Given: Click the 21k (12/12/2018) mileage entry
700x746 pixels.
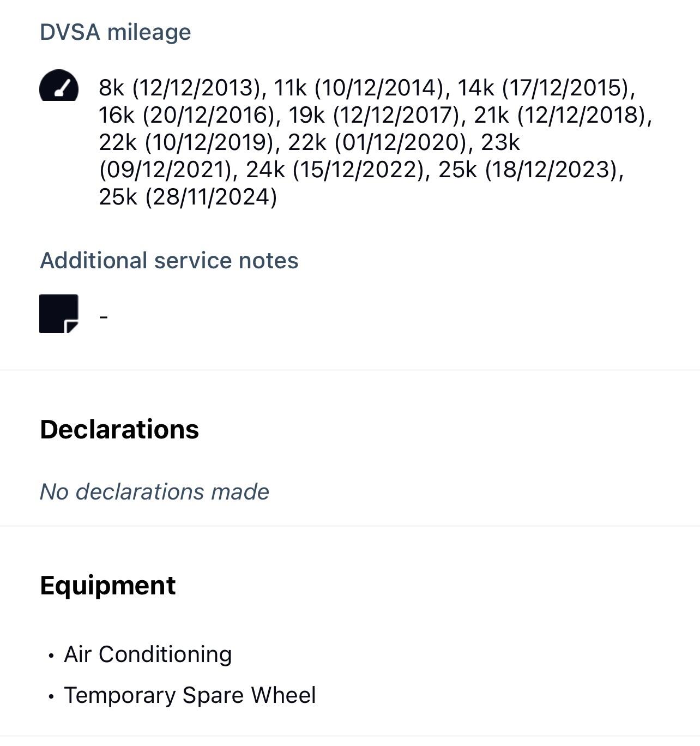Looking at the screenshot, I should (562, 115).
